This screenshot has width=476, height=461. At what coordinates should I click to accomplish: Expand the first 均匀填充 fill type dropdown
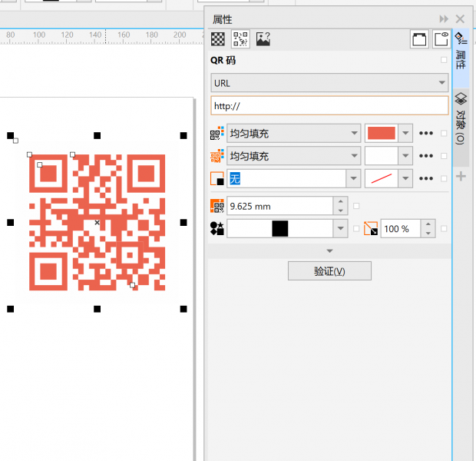(294, 133)
